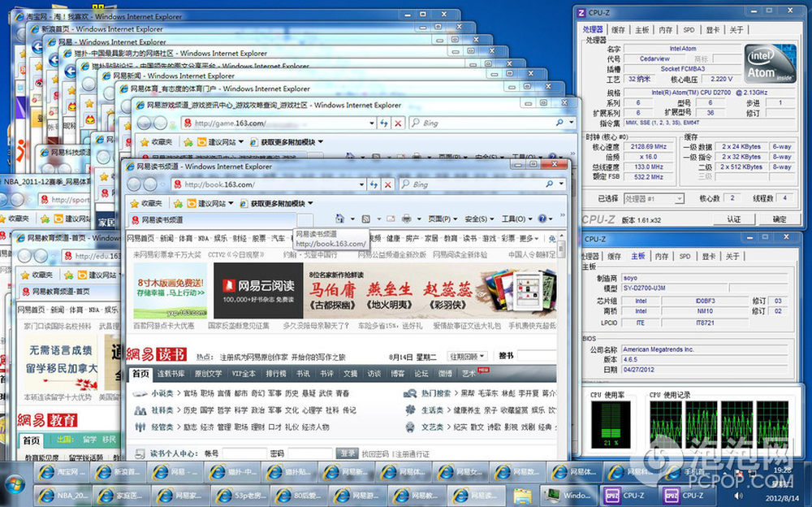Open the 处理器 #1 selection combo box in CPU-Z
The image size is (812, 507).
(x=654, y=198)
